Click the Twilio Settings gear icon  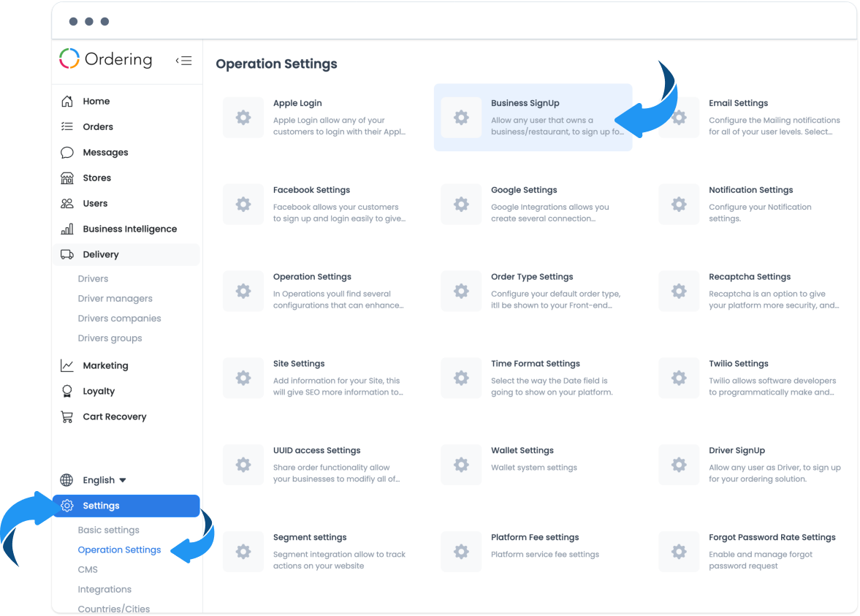click(679, 378)
